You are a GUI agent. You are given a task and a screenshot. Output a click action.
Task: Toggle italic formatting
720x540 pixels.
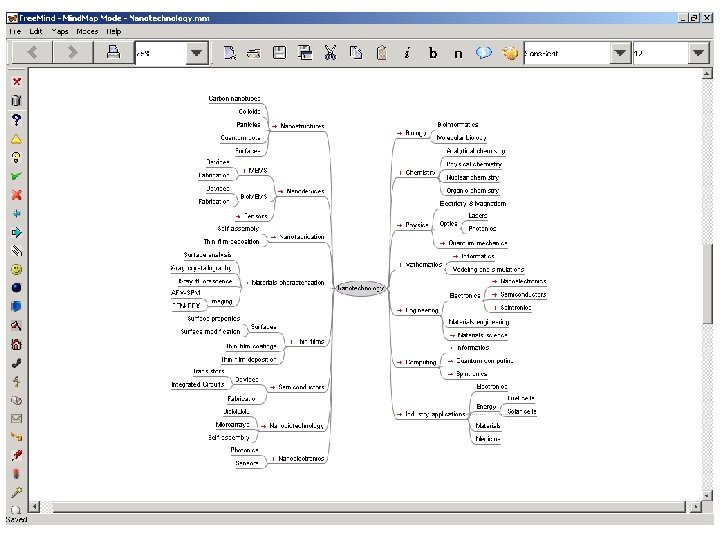pos(407,53)
